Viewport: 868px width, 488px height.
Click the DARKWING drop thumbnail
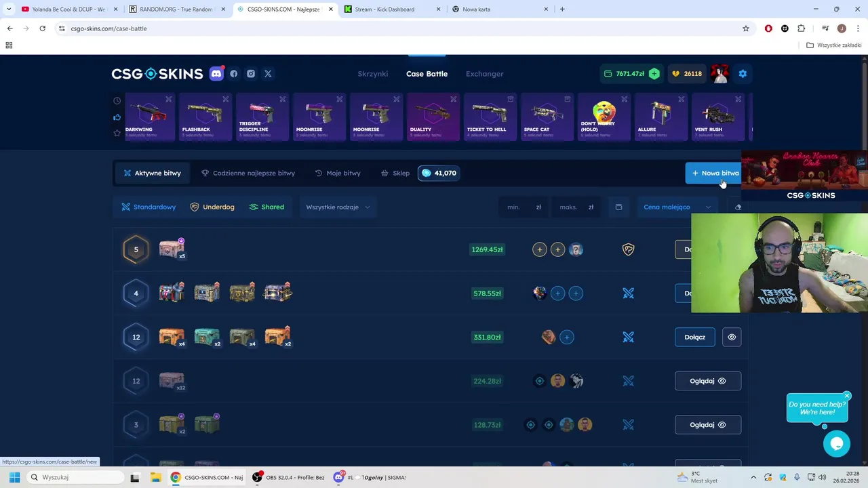[x=149, y=117]
